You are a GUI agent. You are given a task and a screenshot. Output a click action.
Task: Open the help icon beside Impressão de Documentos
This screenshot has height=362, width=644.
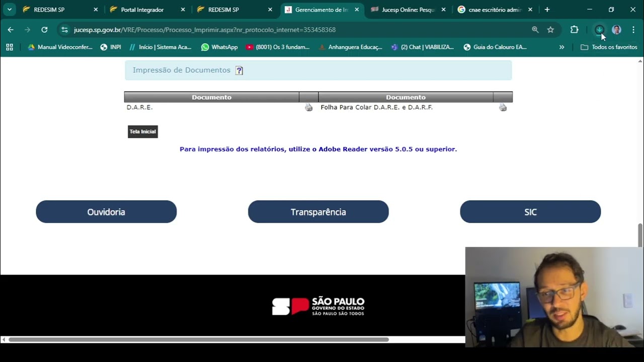(x=239, y=70)
